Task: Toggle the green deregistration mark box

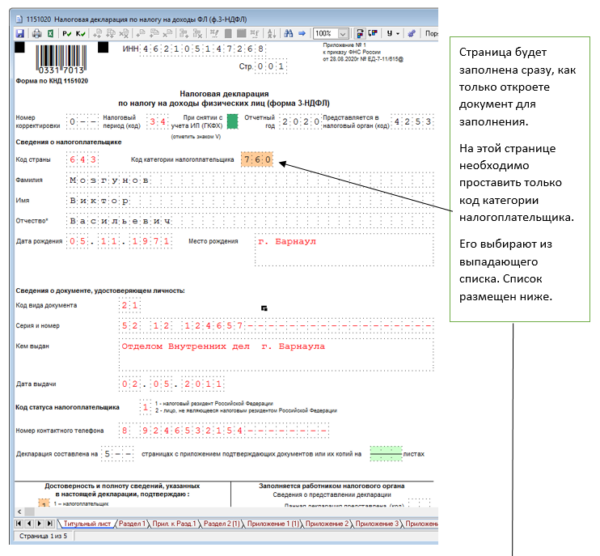Action: tap(232, 121)
